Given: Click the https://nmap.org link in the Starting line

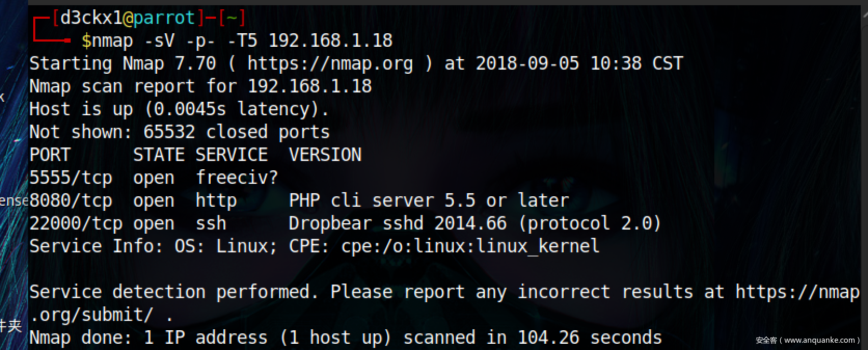Looking at the screenshot, I should point(330,63).
